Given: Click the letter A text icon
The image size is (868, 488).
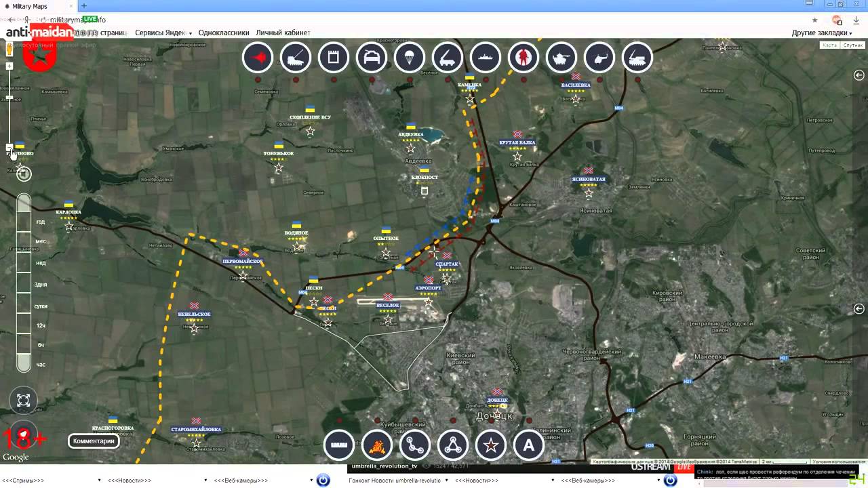Looking at the screenshot, I should [x=529, y=445].
